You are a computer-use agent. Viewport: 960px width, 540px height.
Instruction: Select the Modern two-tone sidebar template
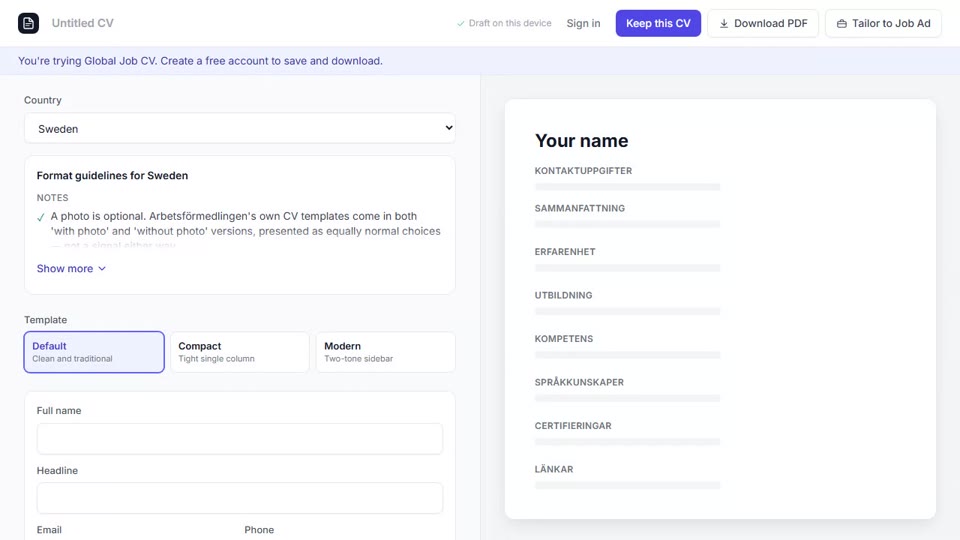(386, 352)
